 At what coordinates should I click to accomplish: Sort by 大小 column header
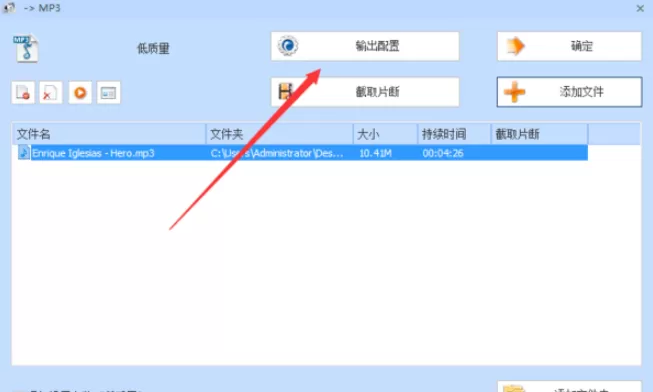tap(385, 134)
